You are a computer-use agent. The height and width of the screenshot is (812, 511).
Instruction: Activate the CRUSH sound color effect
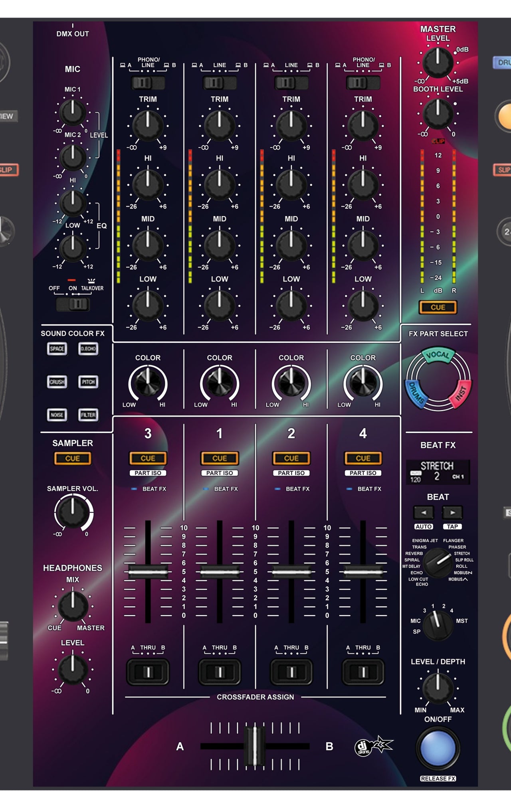click(x=57, y=382)
